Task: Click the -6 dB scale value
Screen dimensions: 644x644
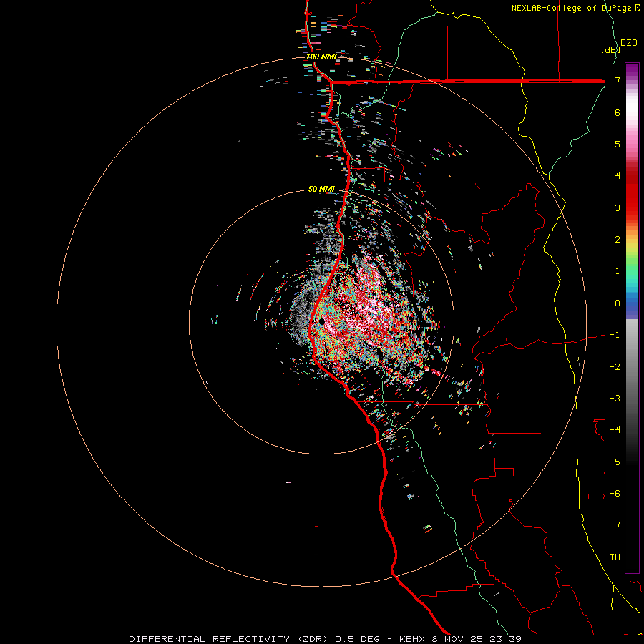Action: [x=615, y=494]
